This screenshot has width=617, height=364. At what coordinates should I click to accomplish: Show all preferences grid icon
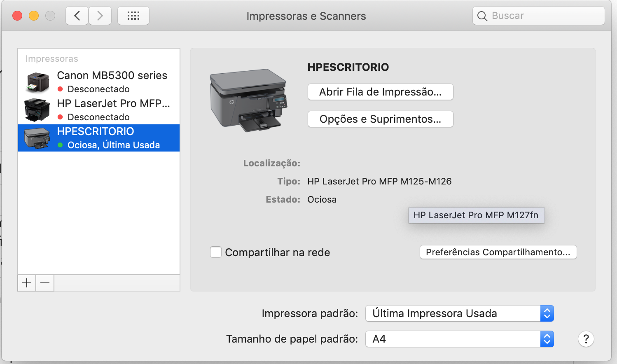(x=133, y=16)
